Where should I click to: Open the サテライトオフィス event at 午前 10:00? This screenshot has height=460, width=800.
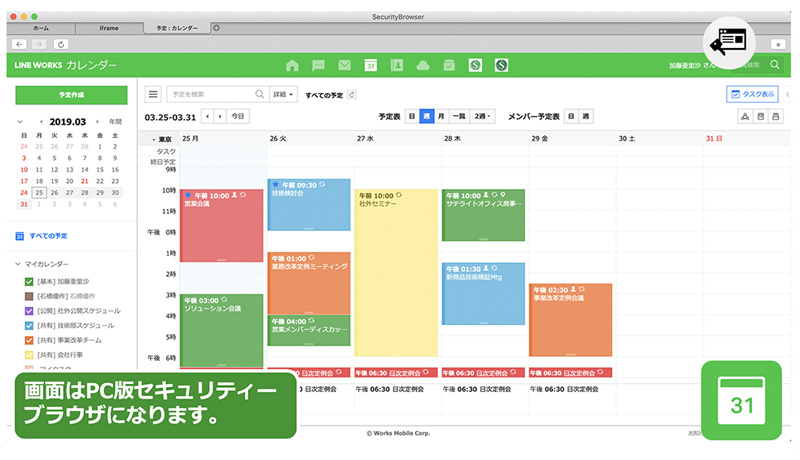click(483, 215)
